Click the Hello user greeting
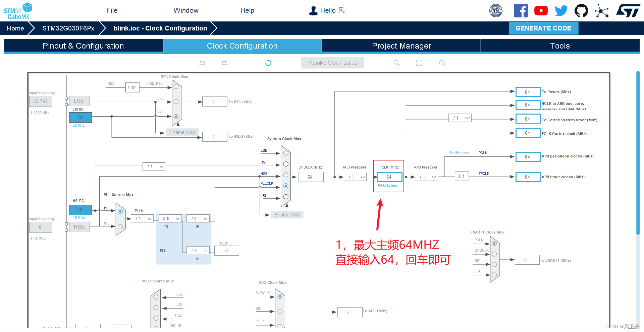 [332, 10]
